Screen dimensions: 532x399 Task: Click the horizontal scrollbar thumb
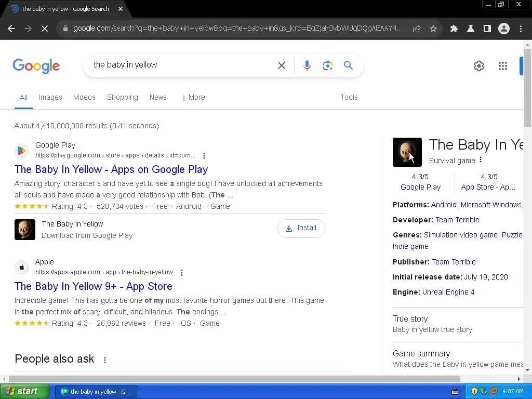click(x=234, y=379)
